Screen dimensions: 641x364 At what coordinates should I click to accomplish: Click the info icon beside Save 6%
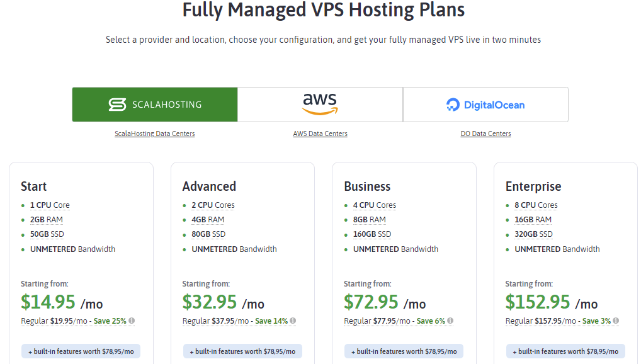pos(450,321)
